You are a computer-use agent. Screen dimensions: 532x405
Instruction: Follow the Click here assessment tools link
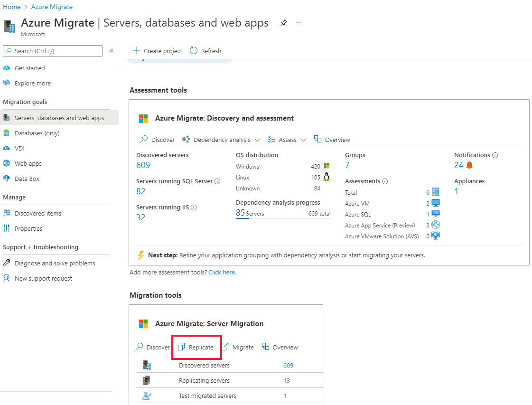coord(222,272)
